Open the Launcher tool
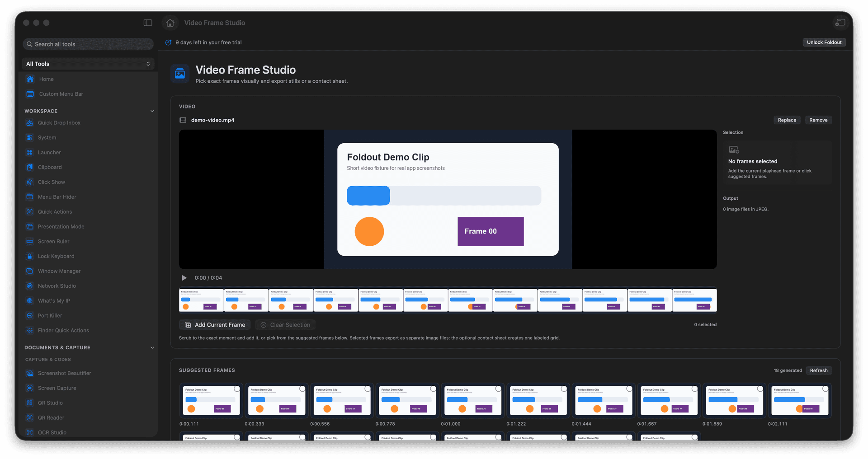Image resolution: width=868 pixels, height=459 pixels. tap(88, 153)
